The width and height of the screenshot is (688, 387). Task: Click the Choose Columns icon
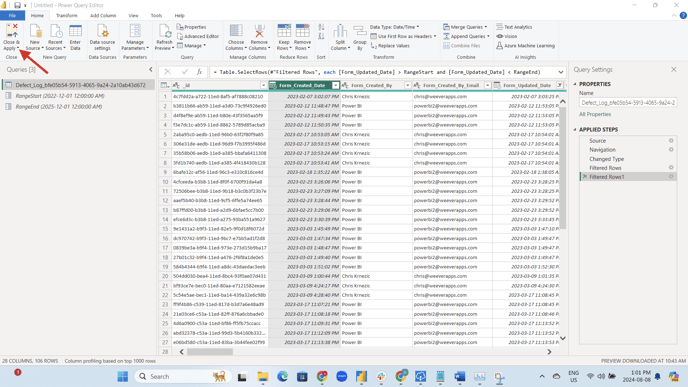236,31
